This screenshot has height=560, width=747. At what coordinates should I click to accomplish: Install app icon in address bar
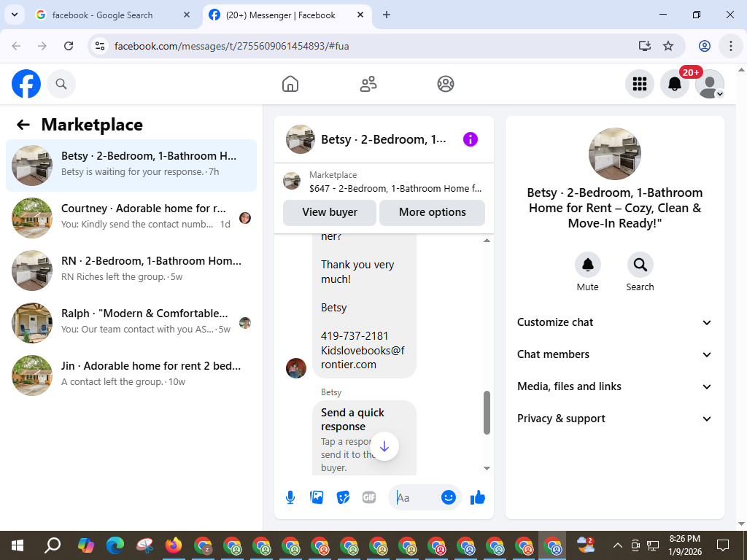click(645, 46)
